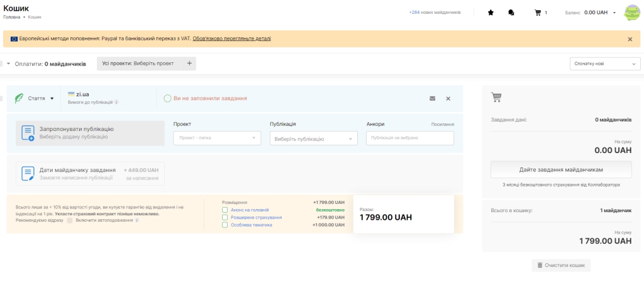
Task: Tick the Розширене страхування checkbox
Action: tap(225, 217)
